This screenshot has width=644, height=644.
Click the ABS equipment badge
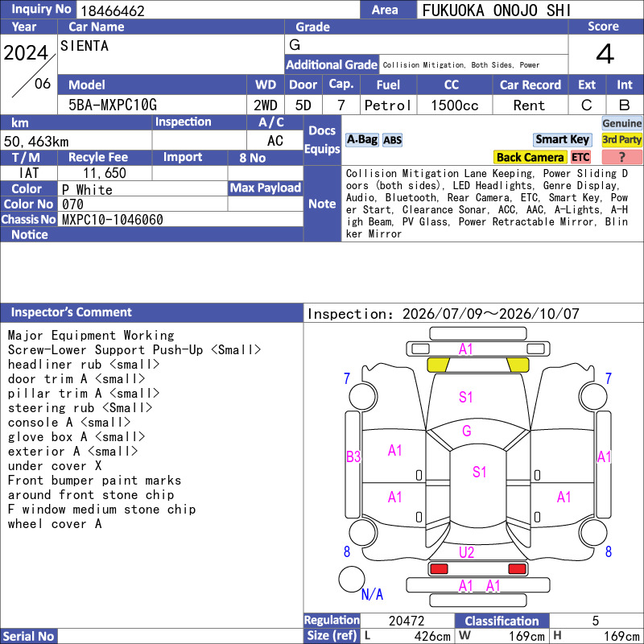pos(392,140)
